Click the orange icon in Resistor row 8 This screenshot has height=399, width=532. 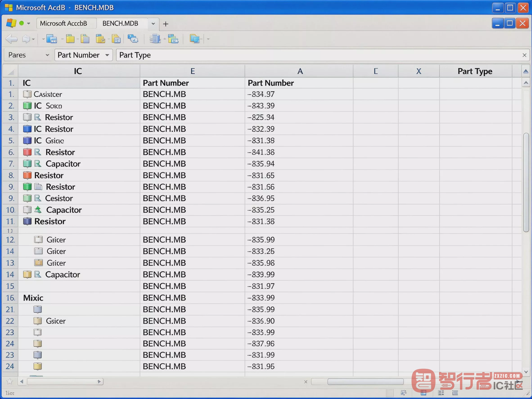point(27,175)
